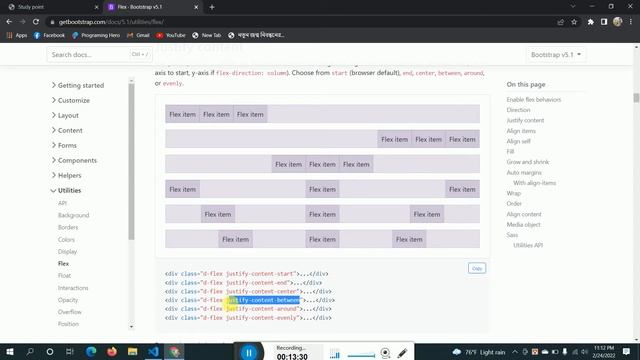Close the Flex Bootstrap v5.1 tab

coord(196,7)
